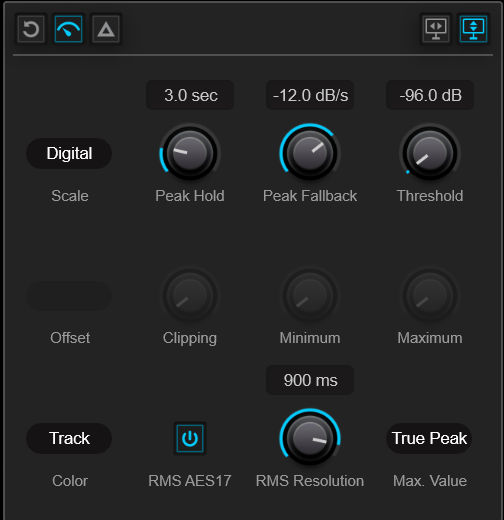
Task: Click the Peak Fallback knob
Action: tap(310, 154)
